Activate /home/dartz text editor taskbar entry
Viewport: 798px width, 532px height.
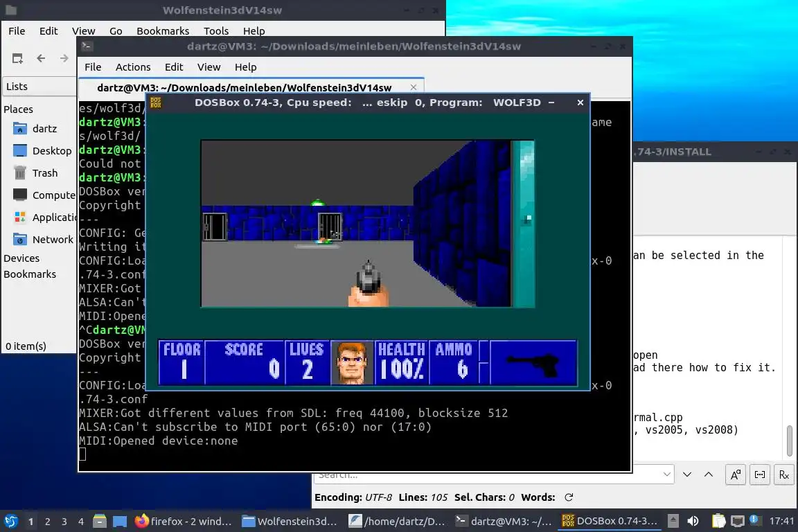(x=397, y=522)
